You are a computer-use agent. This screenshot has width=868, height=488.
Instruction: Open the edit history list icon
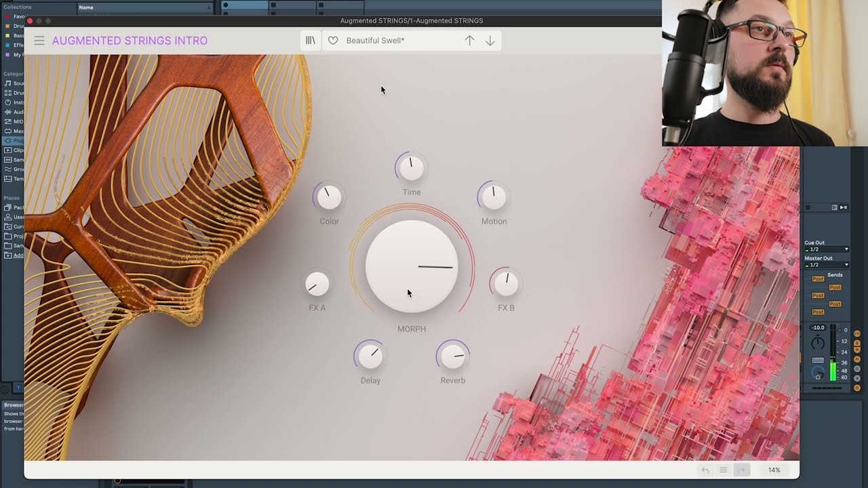pos(723,470)
